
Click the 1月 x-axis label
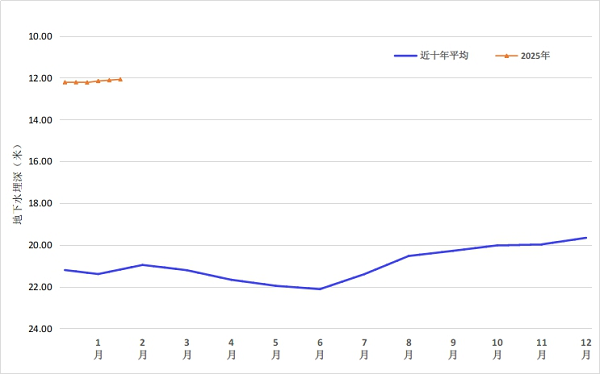(x=98, y=349)
